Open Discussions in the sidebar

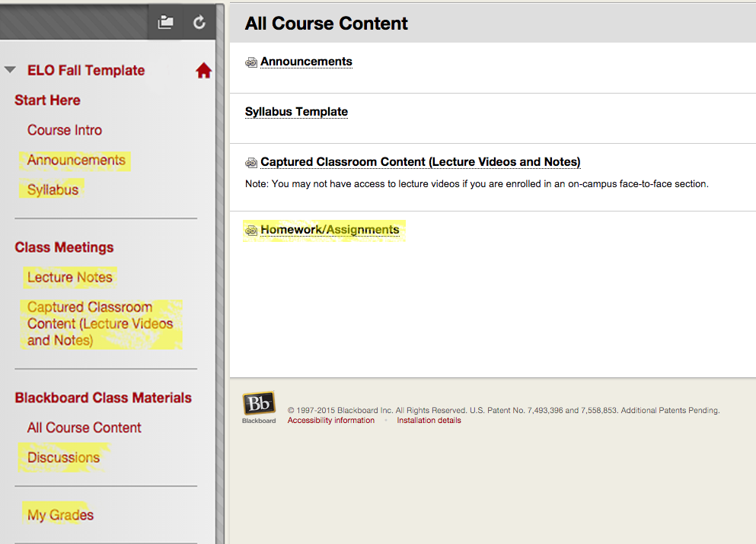(64, 458)
